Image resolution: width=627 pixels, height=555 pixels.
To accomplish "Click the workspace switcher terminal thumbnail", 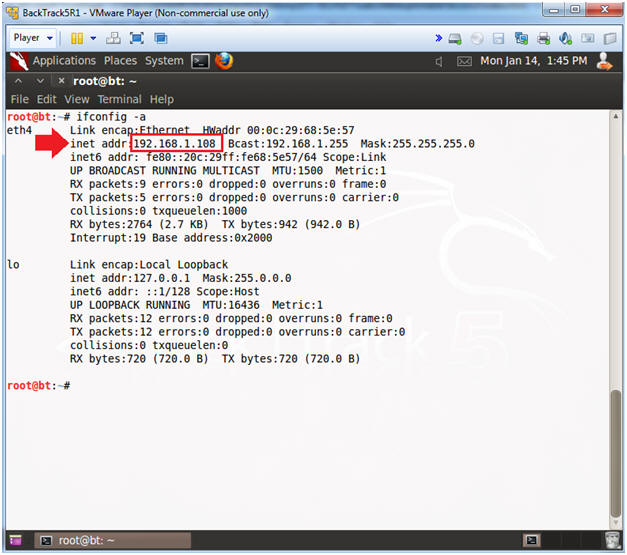I will 531,540.
